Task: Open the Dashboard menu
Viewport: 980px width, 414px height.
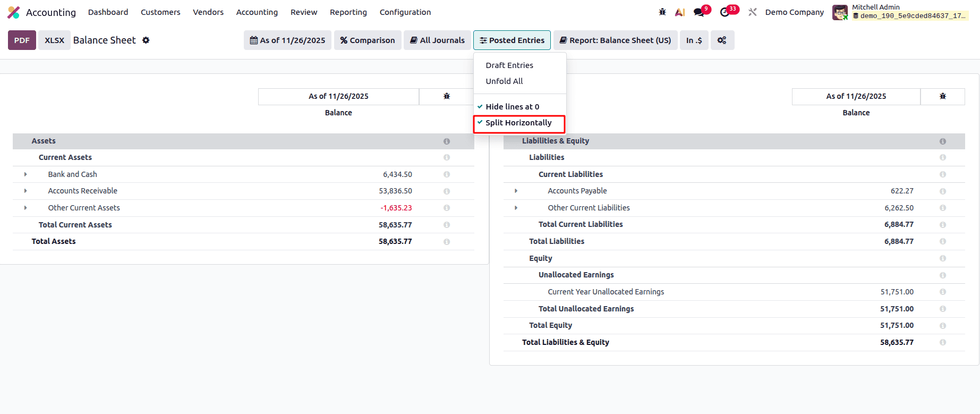Action: point(108,12)
